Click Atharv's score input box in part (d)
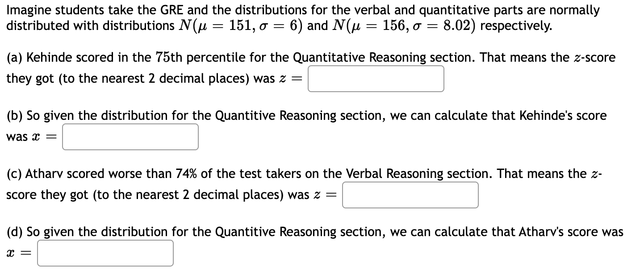Screen dimensions: 644x271 coord(105,253)
